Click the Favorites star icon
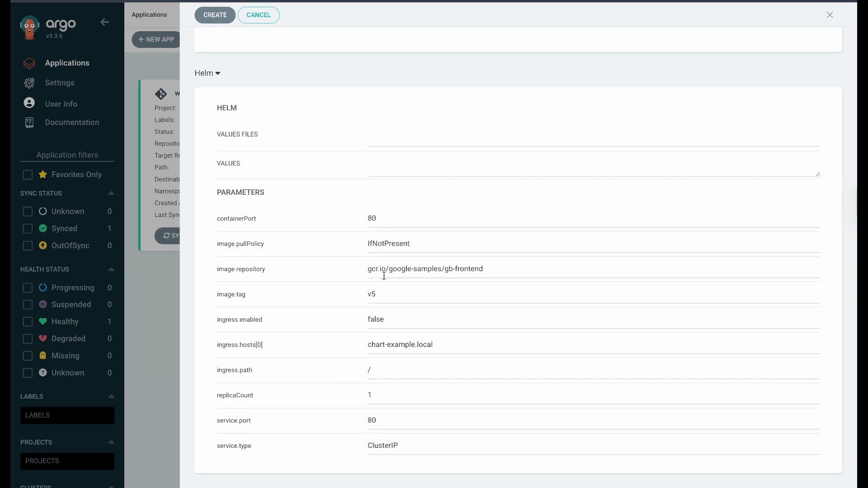Image resolution: width=868 pixels, height=488 pixels. point(43,174)
